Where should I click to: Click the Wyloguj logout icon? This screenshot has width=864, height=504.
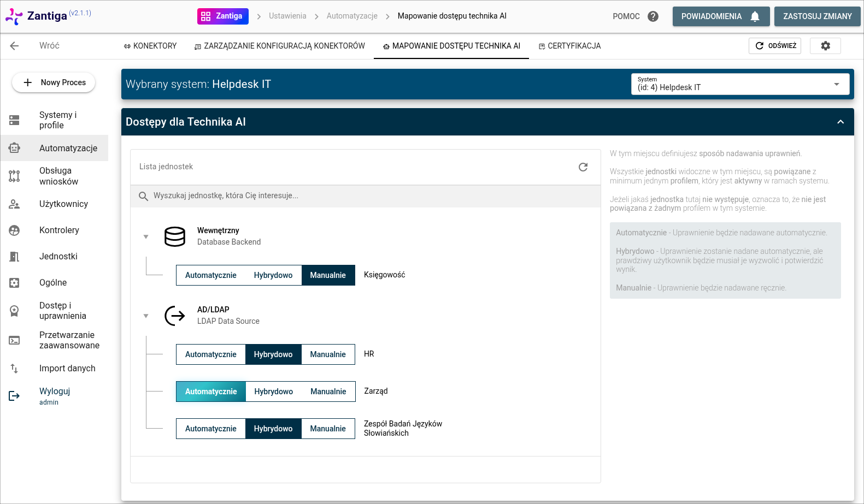(15, 396)
